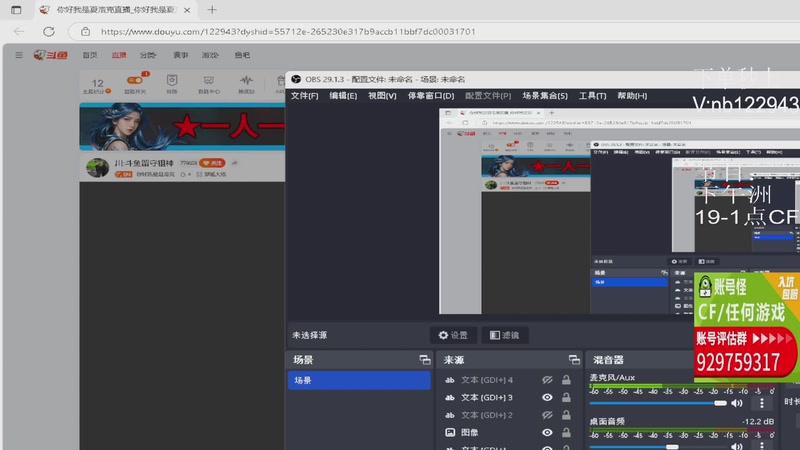Click the image icon of 图像 source
Viewport: 800px width, 450px height.
(x=450, y=433)
